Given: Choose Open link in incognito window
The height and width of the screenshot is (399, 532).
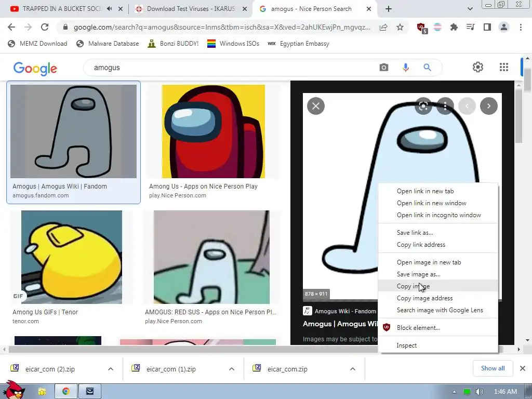Looking at the screenshot, I should (x=438, y=215).
